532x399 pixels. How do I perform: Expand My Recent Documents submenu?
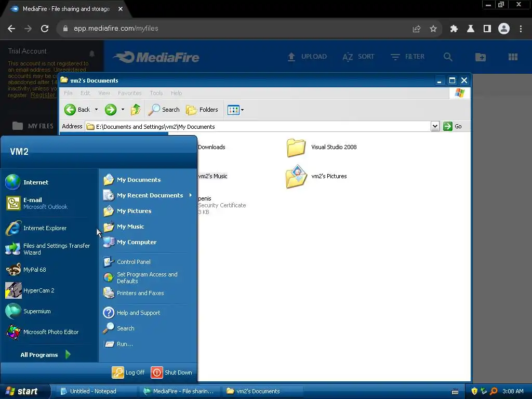[148, 195]
